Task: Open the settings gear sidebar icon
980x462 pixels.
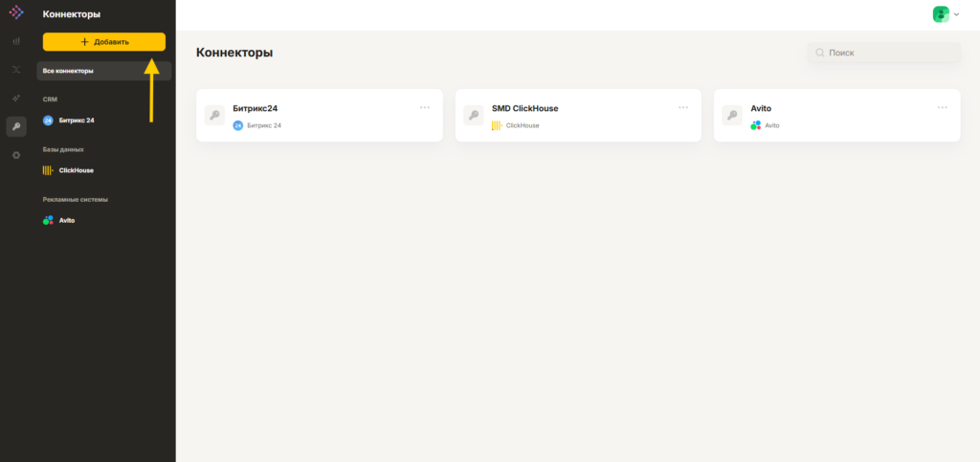Action: [x=16, y=155]
